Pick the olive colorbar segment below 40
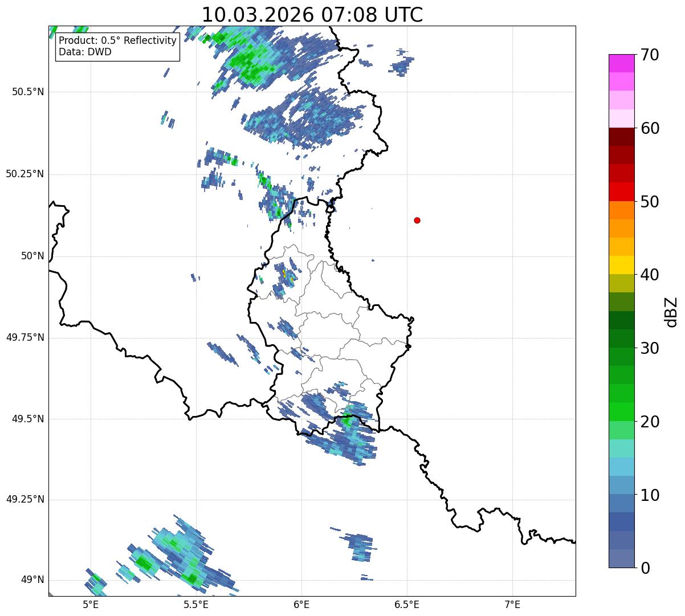685x616 pixels. coord(621,283)
